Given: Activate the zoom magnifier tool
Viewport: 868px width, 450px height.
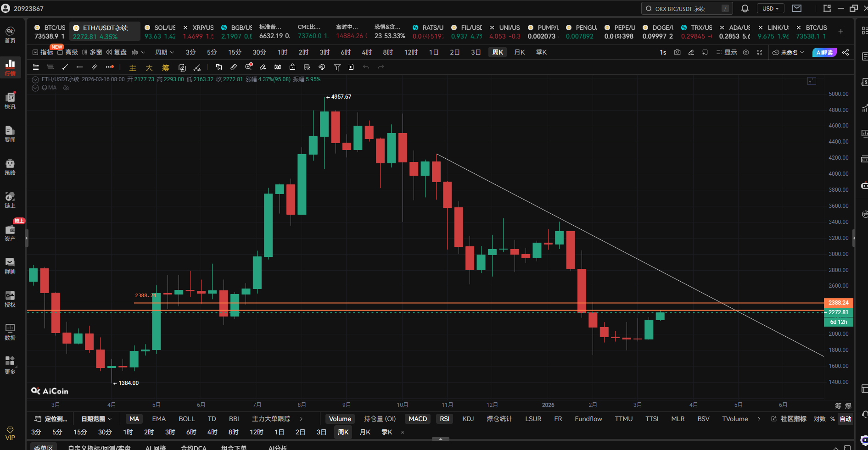Looking at the screenshot, I should pyautogui.click(x=249, y=67).
